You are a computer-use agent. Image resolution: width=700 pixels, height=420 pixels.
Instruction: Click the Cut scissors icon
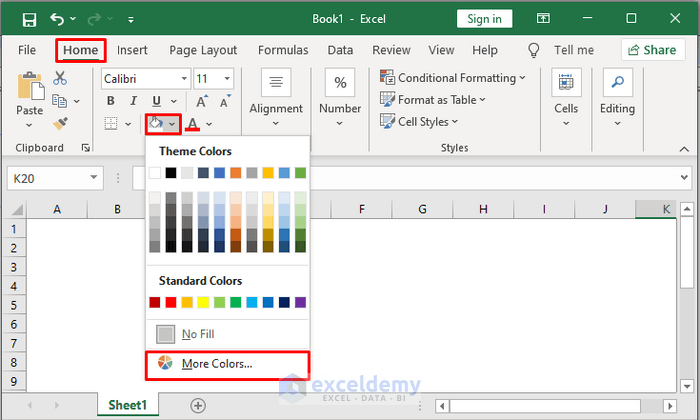(61, 78)
